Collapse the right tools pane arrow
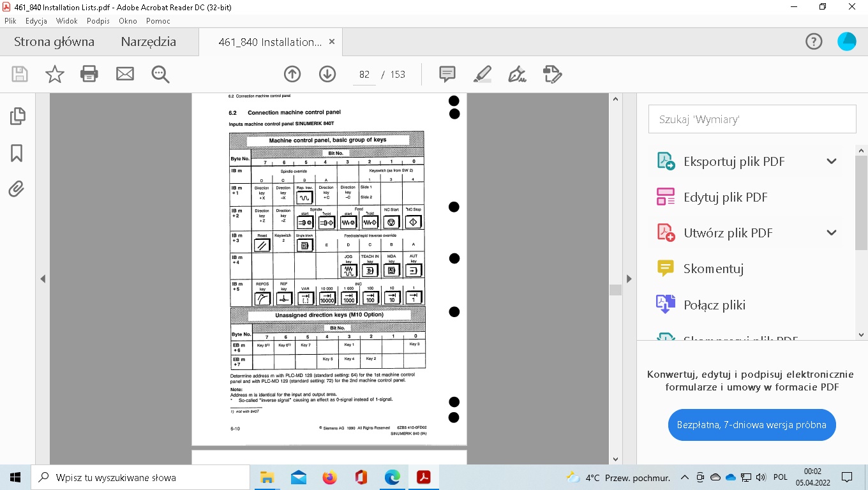Screen dimensions: 868x490 (x=629, y=279)
